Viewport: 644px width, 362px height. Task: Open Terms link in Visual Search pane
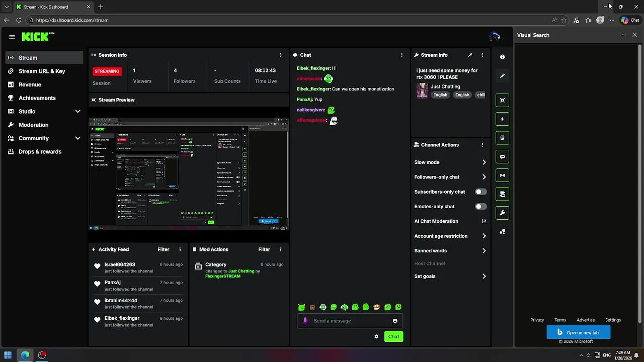point(560,320)
